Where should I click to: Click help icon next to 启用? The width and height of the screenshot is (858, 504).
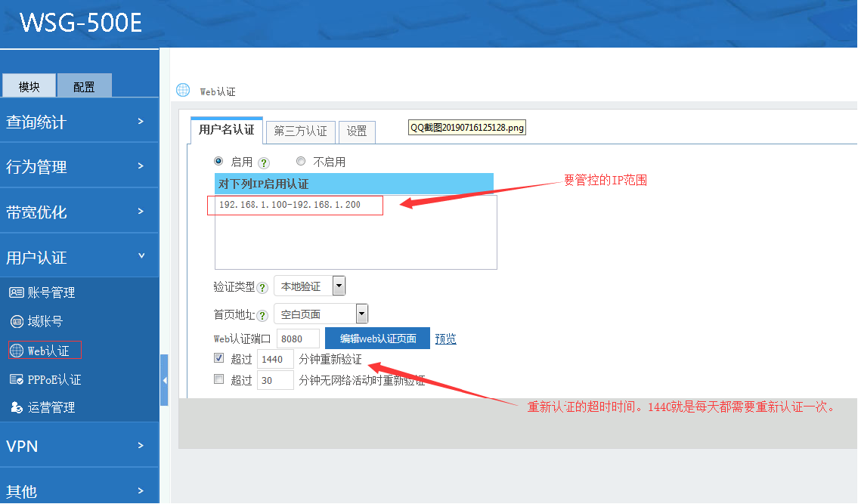click(x=264, y=162)
